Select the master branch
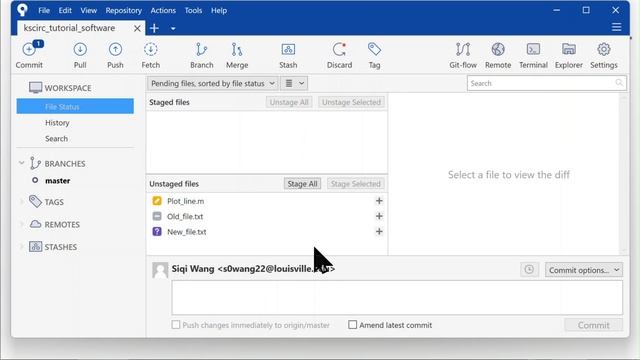This screenshot has height=360, width=640. point(58,180)
